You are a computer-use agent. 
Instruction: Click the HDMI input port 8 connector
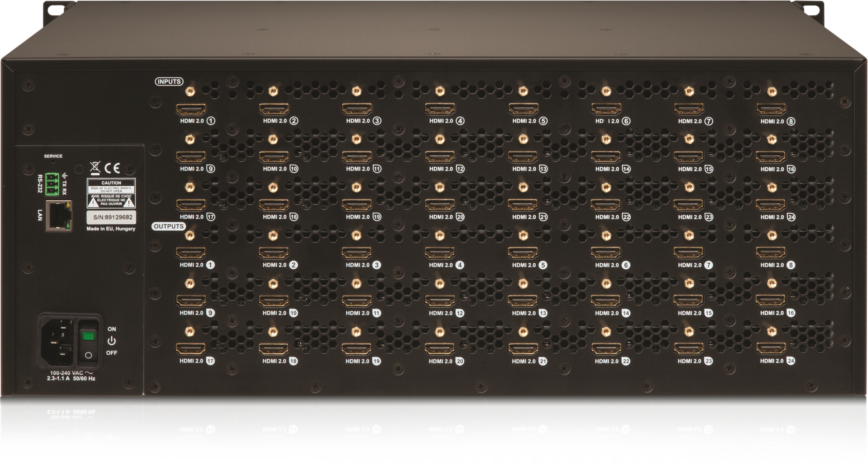click(x=771, y=109)
